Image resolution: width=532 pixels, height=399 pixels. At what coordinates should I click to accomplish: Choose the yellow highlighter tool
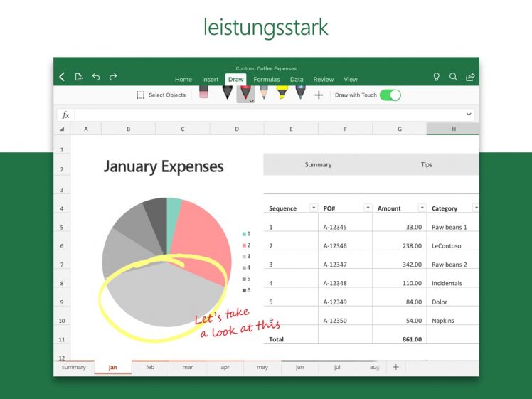pos(282,93)
